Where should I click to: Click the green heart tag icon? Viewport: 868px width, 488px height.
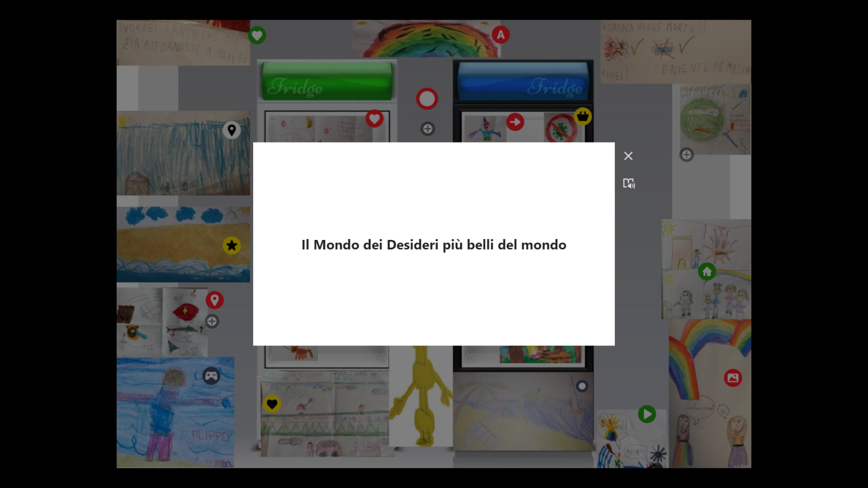(x=257, y=35)
